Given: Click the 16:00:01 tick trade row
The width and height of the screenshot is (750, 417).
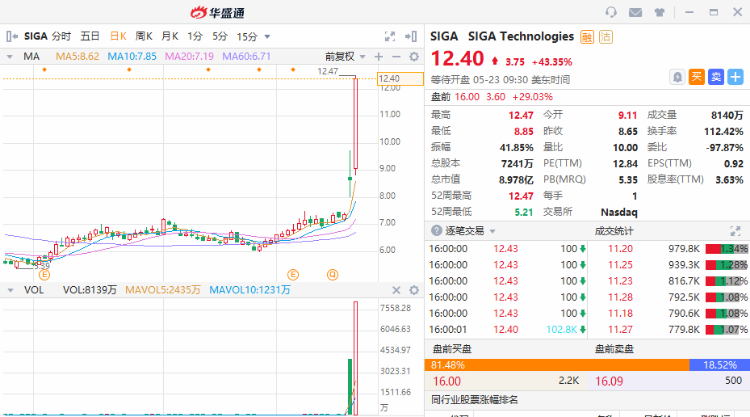Looking at the screenshot, I should tap(506, 329).
